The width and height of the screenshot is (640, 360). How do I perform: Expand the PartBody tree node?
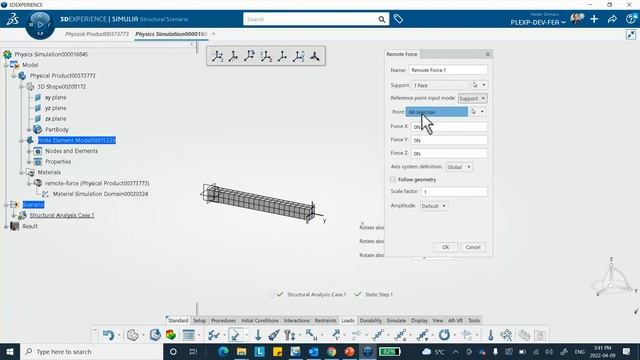click(29, 130)
